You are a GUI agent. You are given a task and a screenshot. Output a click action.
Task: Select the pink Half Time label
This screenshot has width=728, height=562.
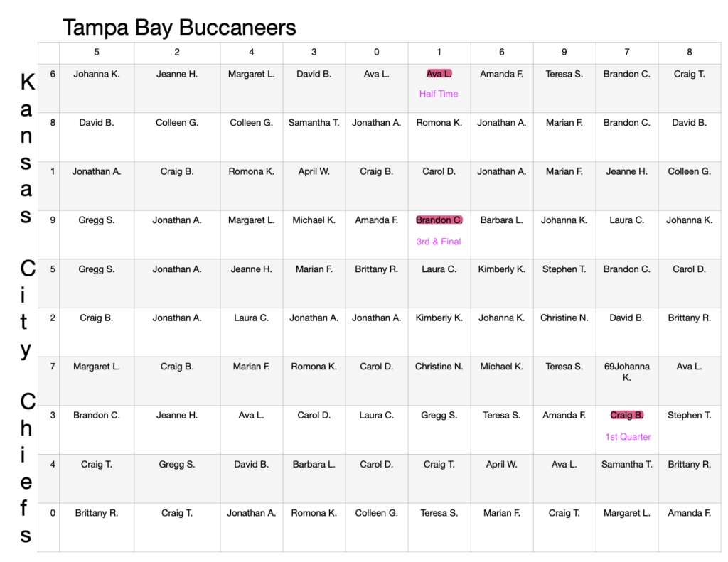[x=439, y=94]
